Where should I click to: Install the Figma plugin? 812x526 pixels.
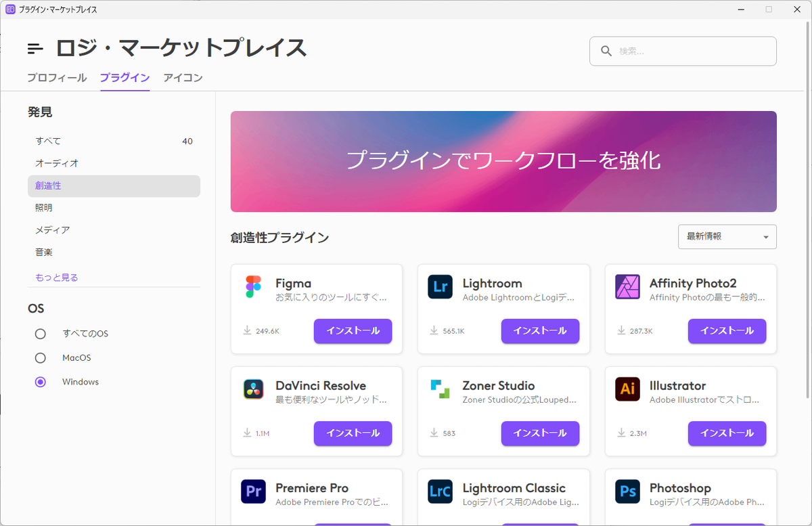[x=353, y=331]
